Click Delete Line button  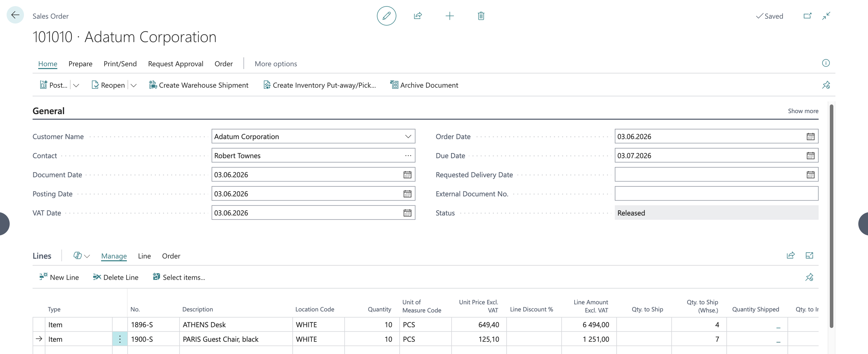(x=116, y=277)
